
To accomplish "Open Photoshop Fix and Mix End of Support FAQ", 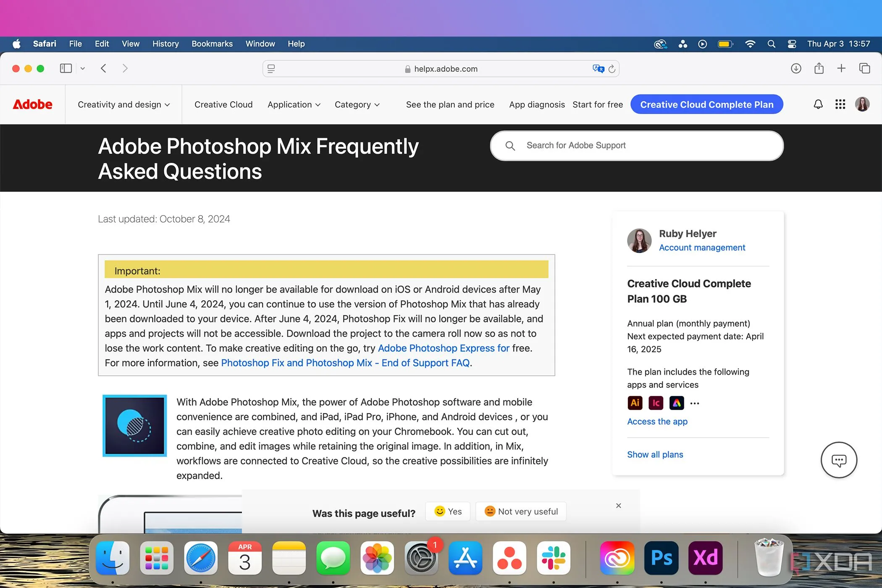I will (345, 363).
